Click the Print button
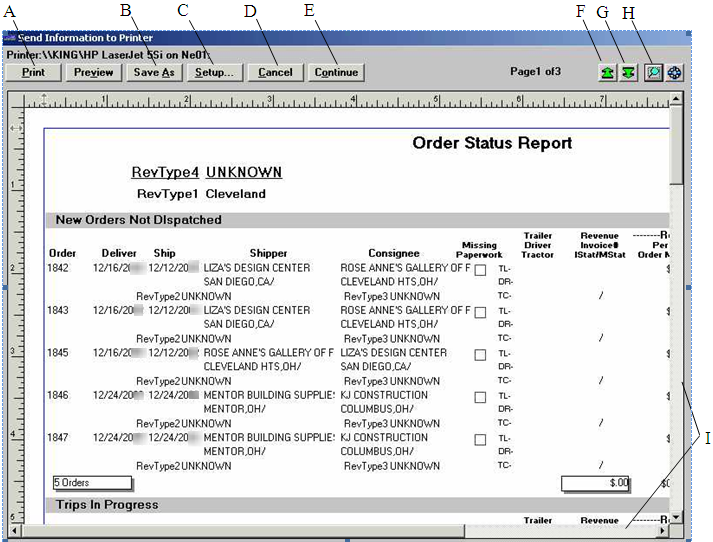Image resolution: width=713 pixels, height=542 pixels. [33, 72]
